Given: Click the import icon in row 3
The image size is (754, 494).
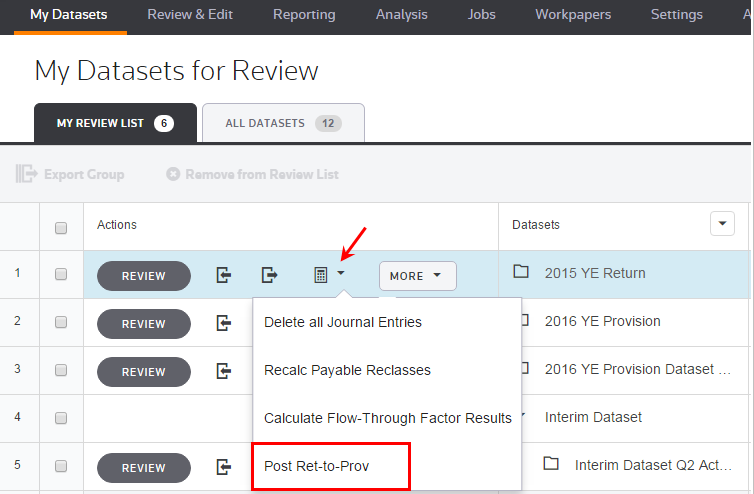Looking at the screenshot, I should coord(224,371).
